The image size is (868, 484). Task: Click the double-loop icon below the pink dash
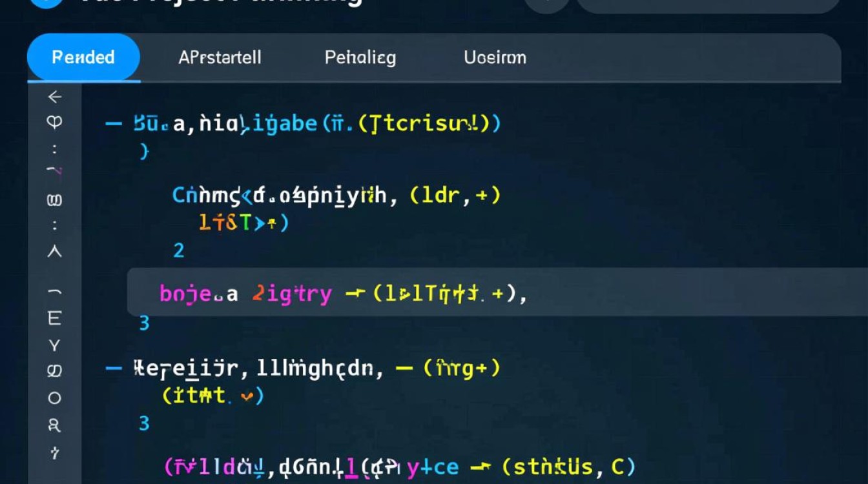(55, 200)
